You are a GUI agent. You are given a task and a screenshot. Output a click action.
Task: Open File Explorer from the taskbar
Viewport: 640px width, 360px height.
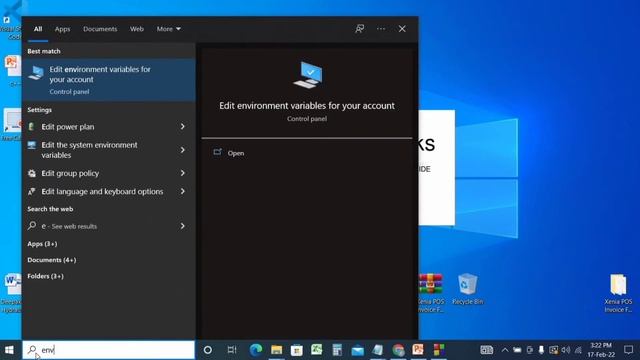tap(276, 350)
